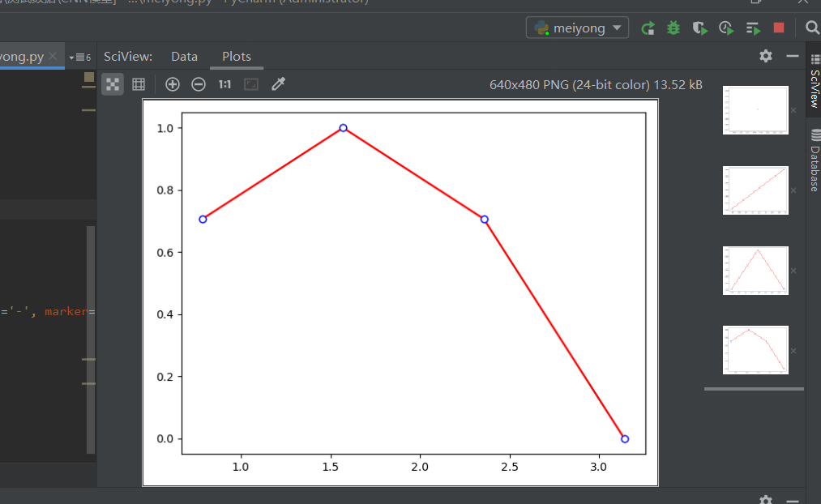Select the second plot thumbnail in the sidebar
This screenshot has width=821, height=504.
(755, 190)
